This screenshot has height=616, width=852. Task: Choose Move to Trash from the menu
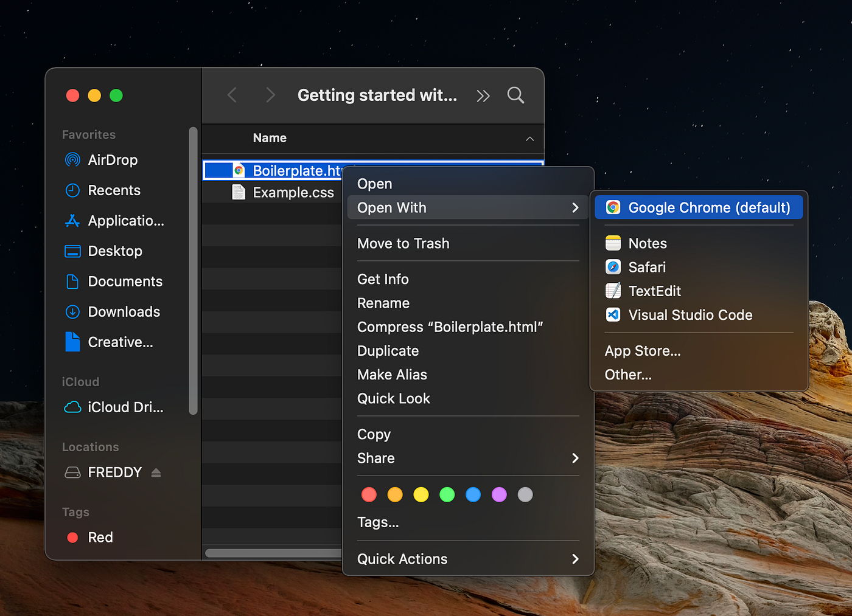pos(403,243)
